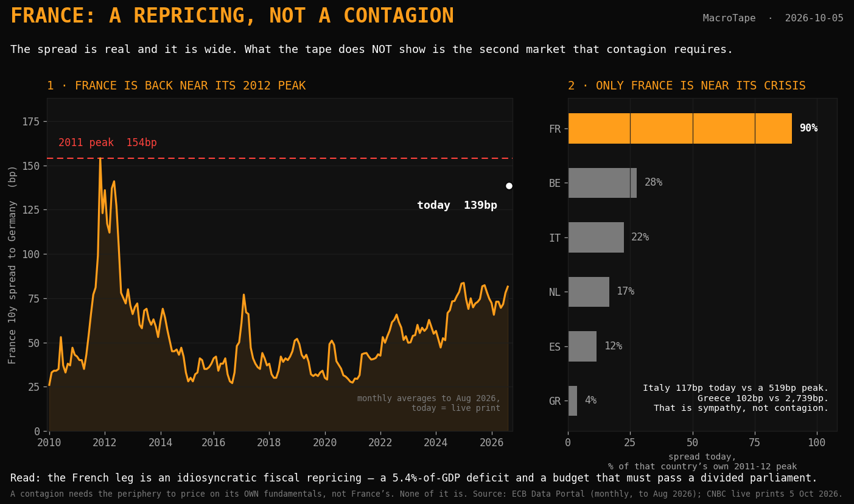The height and width of the screenshot is (504, 854).
Task: Click the '22%' value label
Action: pyautogui.click(x=640, y=237)
